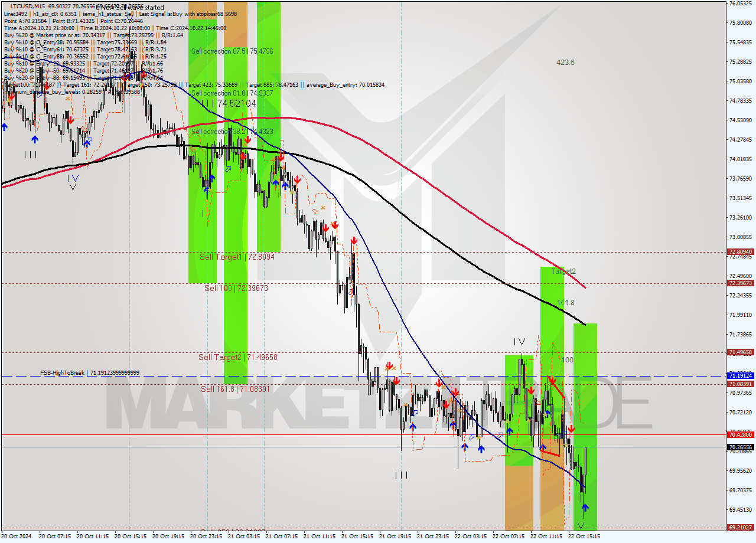Click '20 Oct 07:15' on time axis

(x=55, y=537)
